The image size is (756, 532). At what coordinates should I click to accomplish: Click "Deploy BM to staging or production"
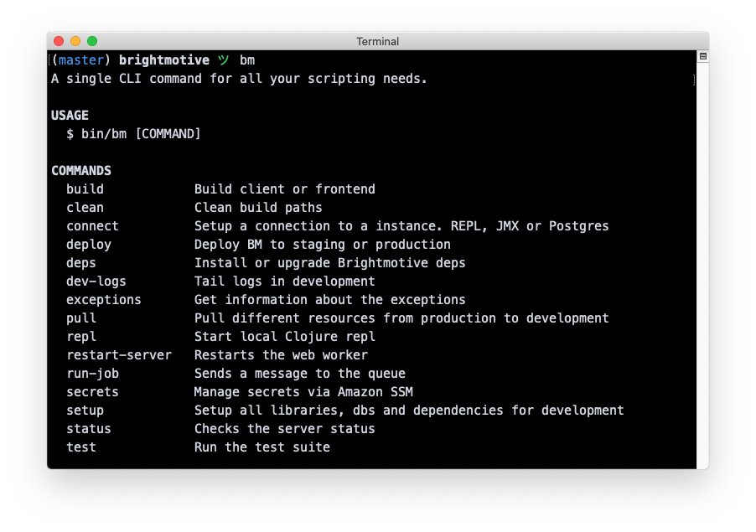click(x=322, y=245)
